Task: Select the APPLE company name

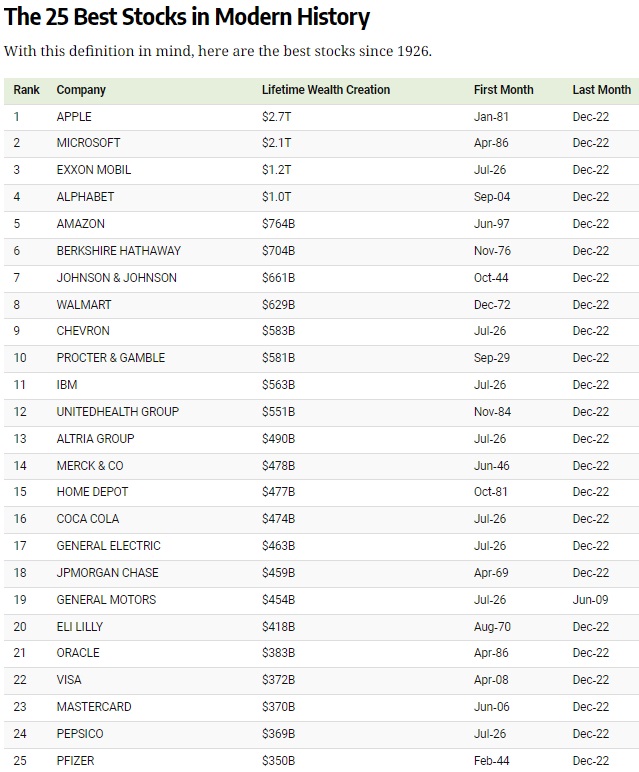Action: (74, 117)
